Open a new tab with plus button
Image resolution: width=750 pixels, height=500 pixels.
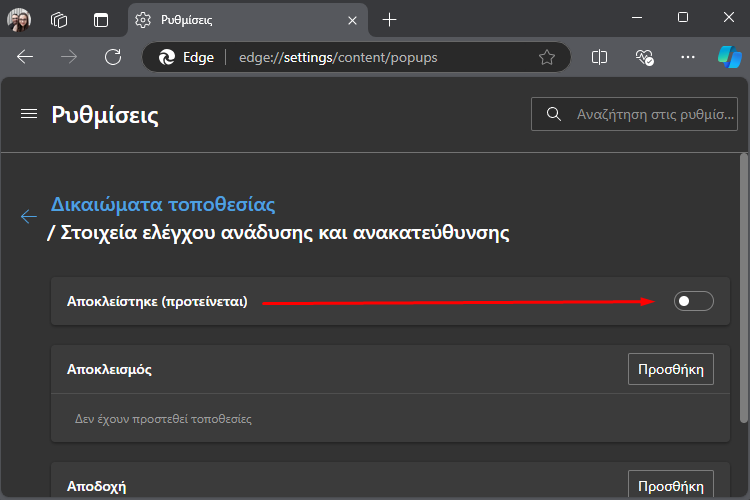tap(390, 20)
